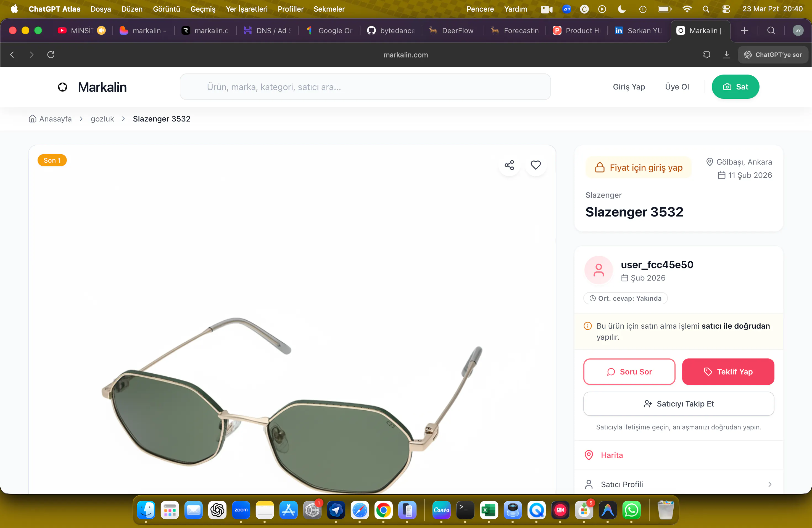Click the share icon on product image

pos(509,165)
